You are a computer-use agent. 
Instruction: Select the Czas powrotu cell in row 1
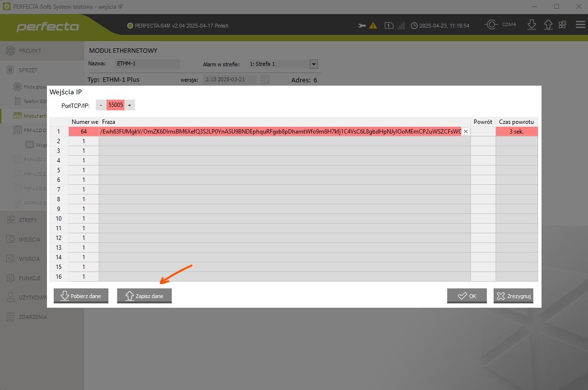tap(516, 132)
